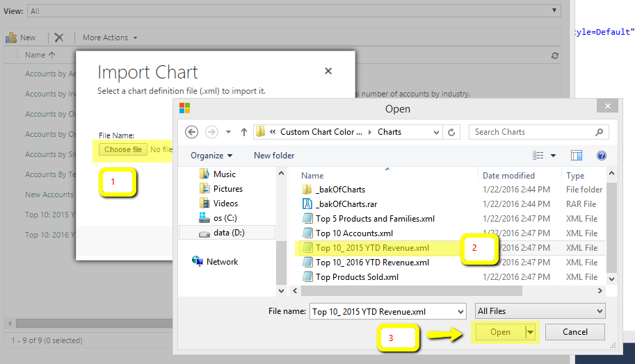The image size is (635, 364).
Task: Select Top 10 Accounts.xml file
Action: 354,233
